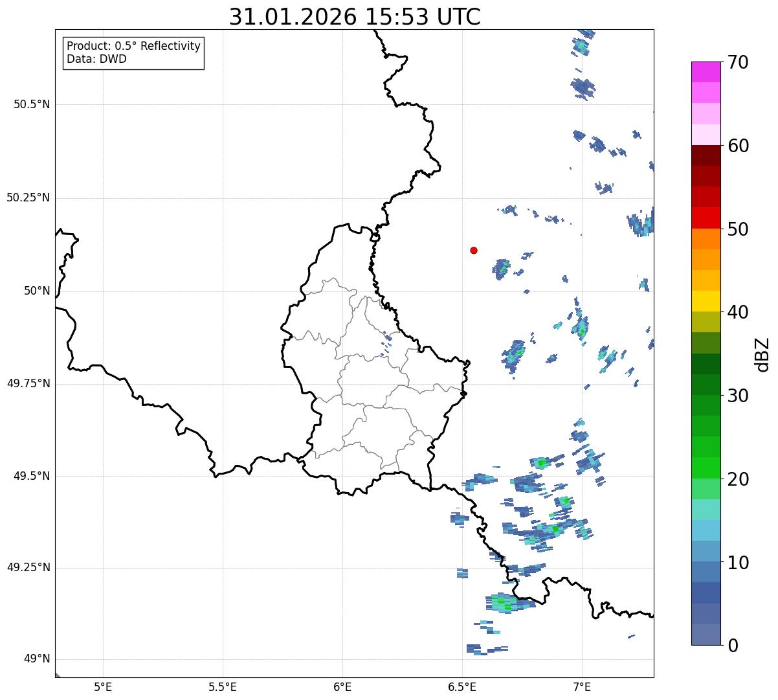The image size is (778, 700).
Task: Select the yellow colorbar swatch above 40 dBZ
Action: pyautogui.click(x=706, y=301)
